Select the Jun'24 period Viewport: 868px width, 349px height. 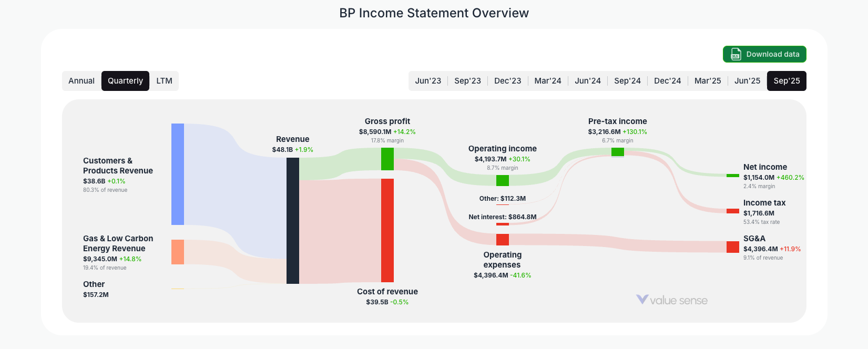click(x=588, y=80)
